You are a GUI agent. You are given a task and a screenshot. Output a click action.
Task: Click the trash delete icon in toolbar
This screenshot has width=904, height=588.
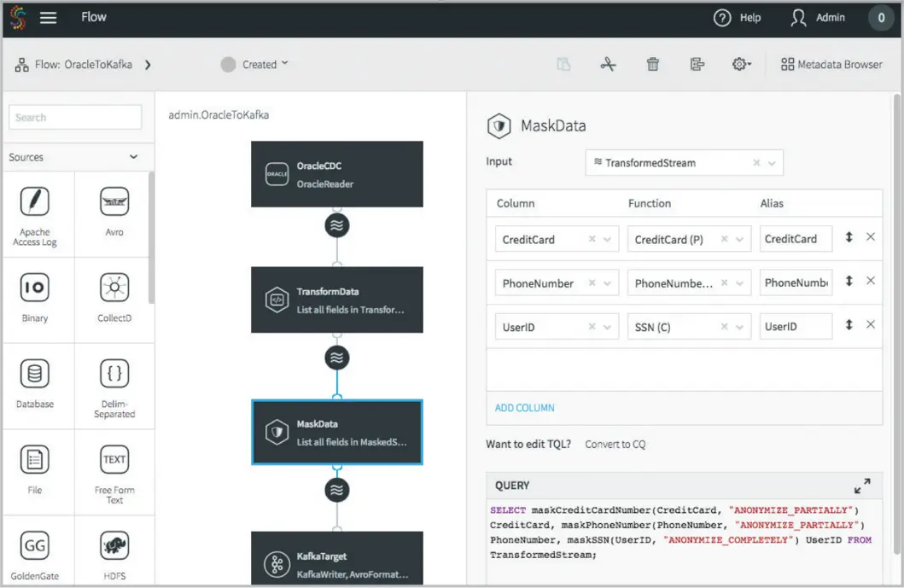[x=653, y=64]
